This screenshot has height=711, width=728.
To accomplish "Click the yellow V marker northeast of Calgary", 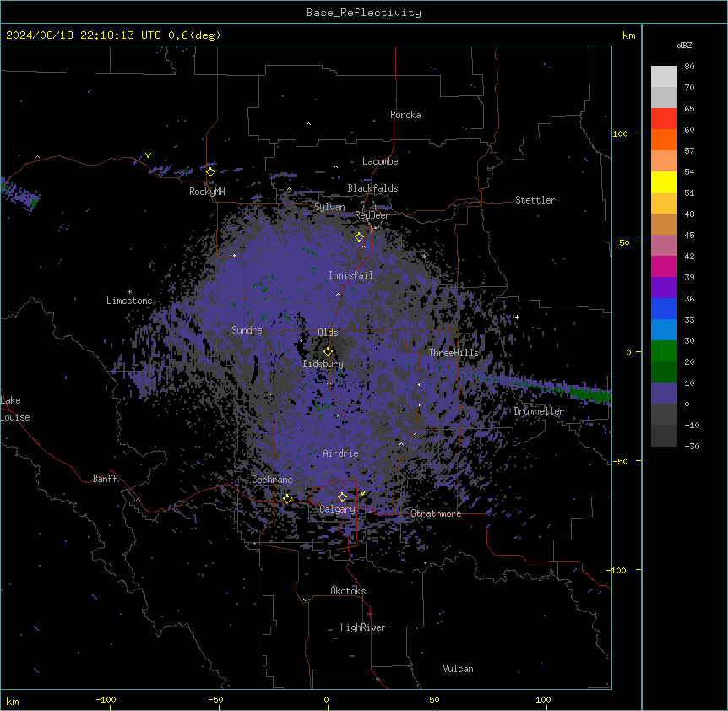I will click(362, 493).
